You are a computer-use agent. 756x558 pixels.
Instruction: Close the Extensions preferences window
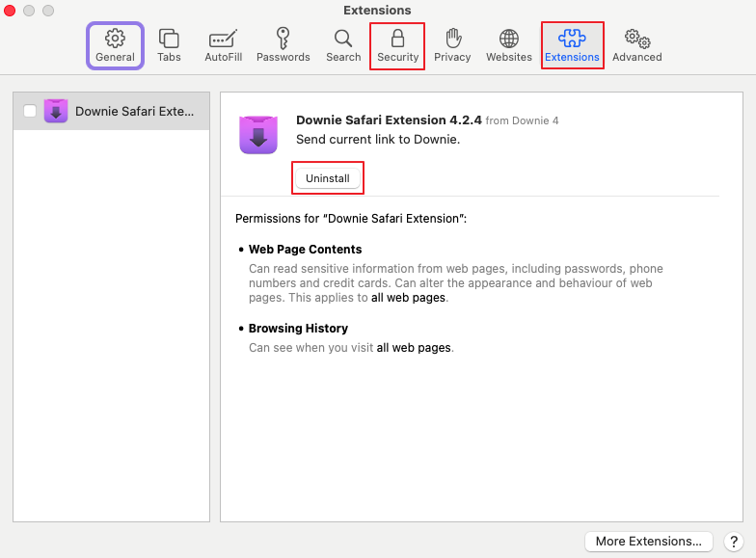point(10,11)
